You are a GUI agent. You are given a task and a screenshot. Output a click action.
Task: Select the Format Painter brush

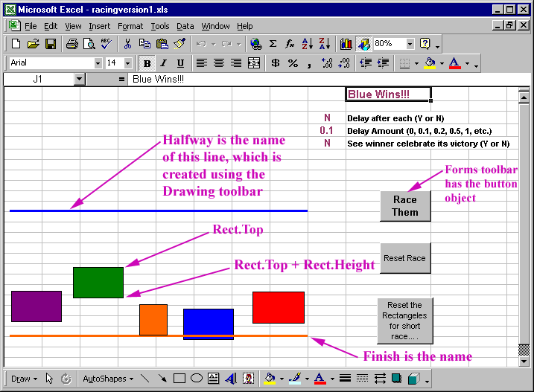pos(179,44)
